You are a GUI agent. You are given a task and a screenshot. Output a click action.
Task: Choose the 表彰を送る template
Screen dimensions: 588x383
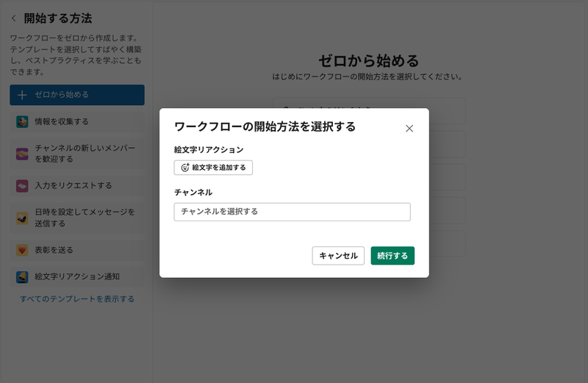77,250
